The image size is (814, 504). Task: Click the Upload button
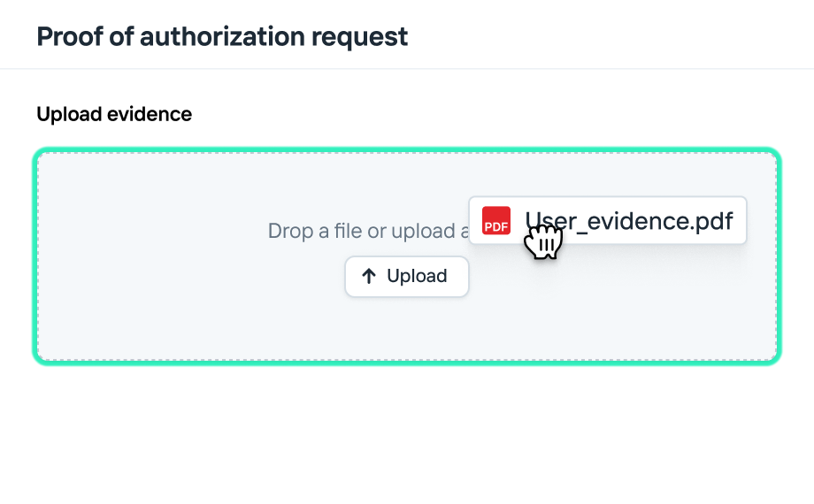pyautogui.click(x=406, y=276)
